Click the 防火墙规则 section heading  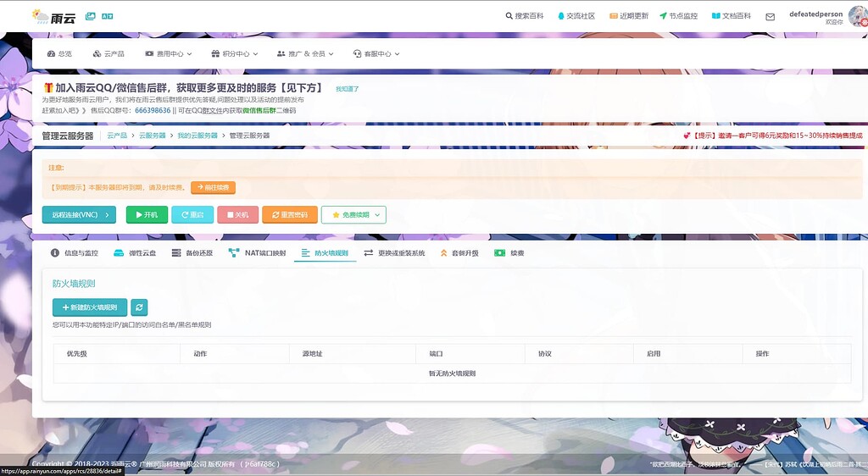coord(74,284)
